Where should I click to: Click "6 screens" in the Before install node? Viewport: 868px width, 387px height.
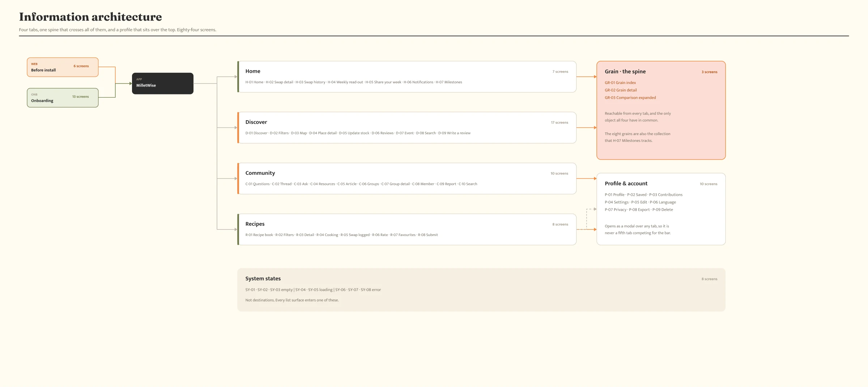click(81, 66)
